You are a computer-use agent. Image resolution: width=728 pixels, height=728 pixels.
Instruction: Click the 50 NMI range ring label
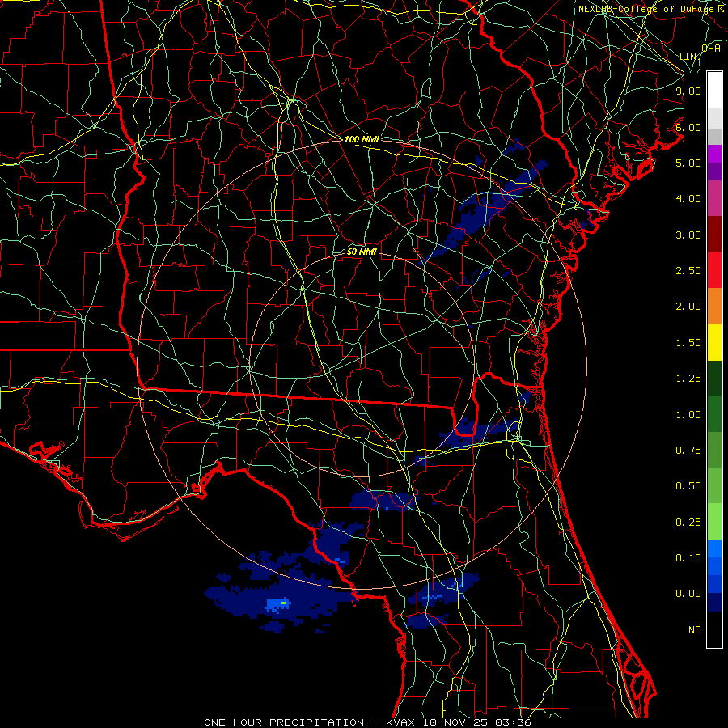[362, 252]
